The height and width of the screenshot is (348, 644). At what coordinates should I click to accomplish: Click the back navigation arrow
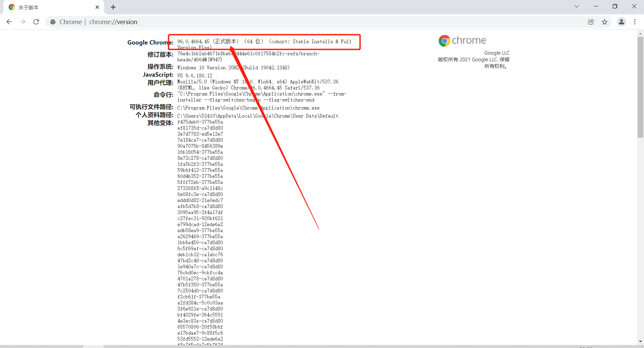pos(9,22)
